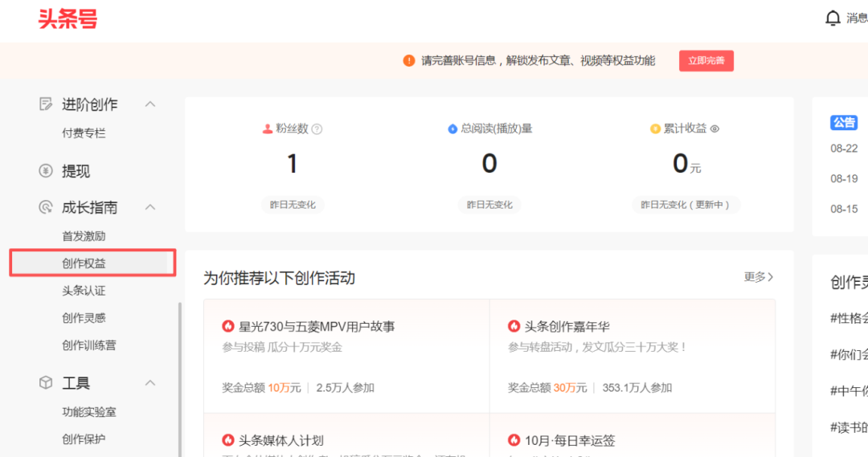Image resolution: width=868 pixels, height=457 pixels.
Task: Click the red follower icon beside 粉丝数
Action: pyautogui.click(x=268, y=129)
